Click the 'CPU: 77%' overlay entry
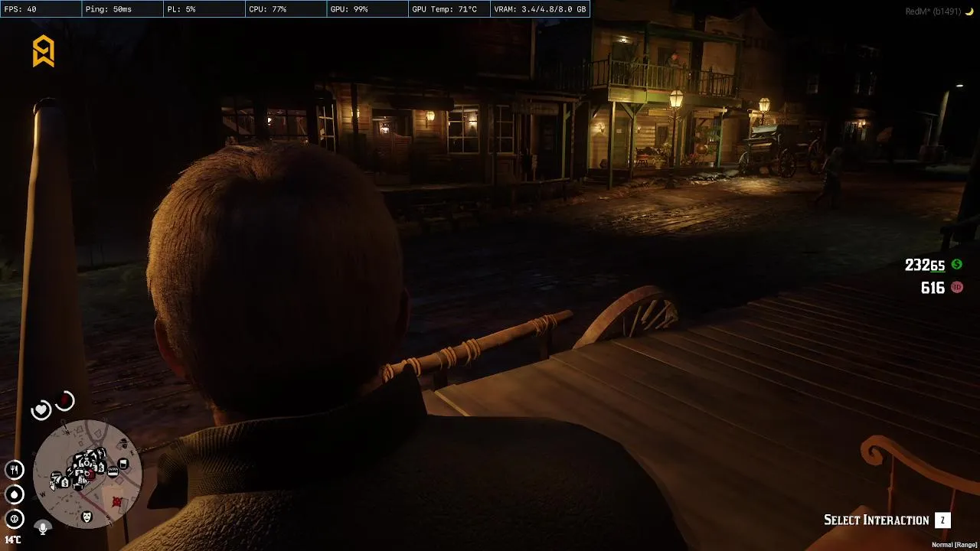This screenshot has height=551, width=980. pos(286,9)
